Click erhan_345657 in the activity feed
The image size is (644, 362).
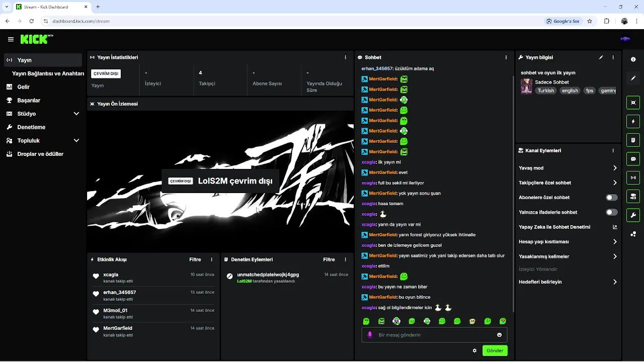[120, 292]
